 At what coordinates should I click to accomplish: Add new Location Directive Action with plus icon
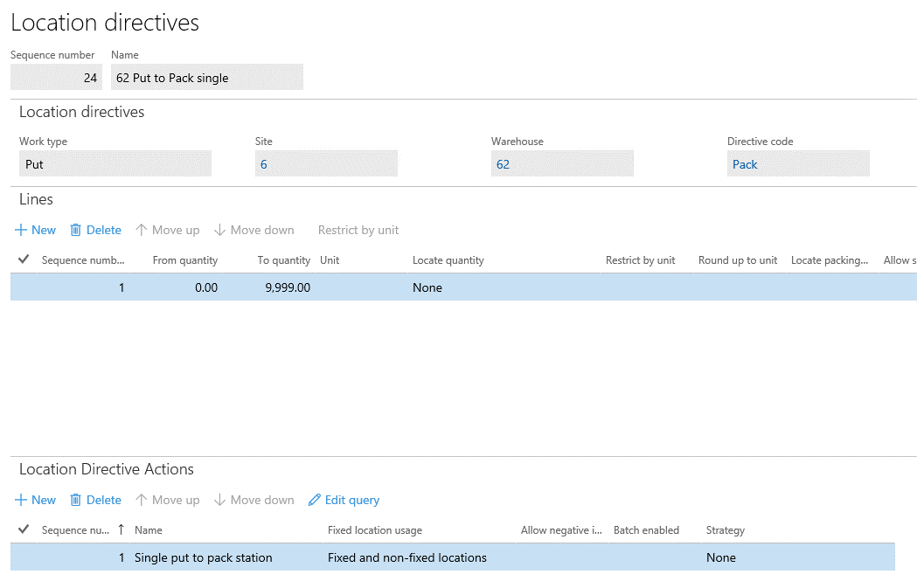click(x=21, y=501)
